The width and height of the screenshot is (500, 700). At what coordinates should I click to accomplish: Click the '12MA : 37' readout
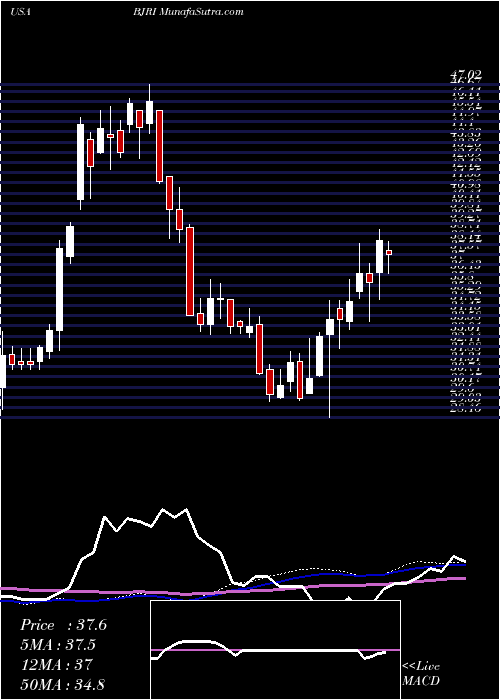[x=56, y=665]
